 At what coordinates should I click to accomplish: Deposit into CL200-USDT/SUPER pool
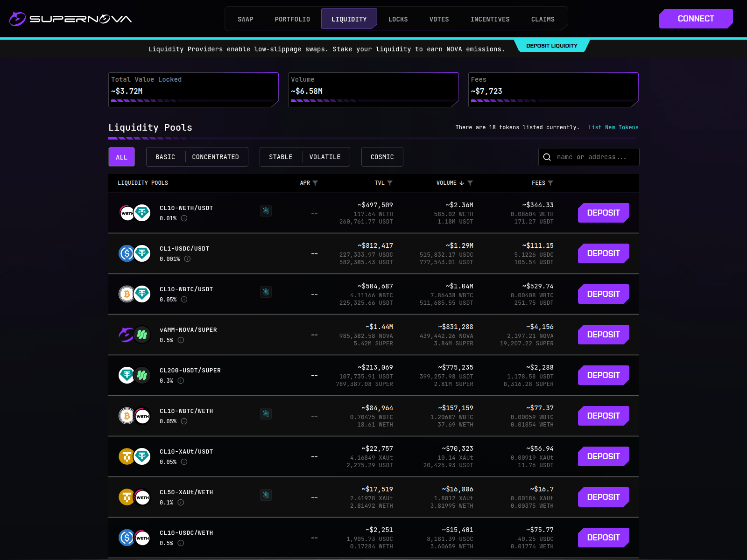(x=604, y=375)
